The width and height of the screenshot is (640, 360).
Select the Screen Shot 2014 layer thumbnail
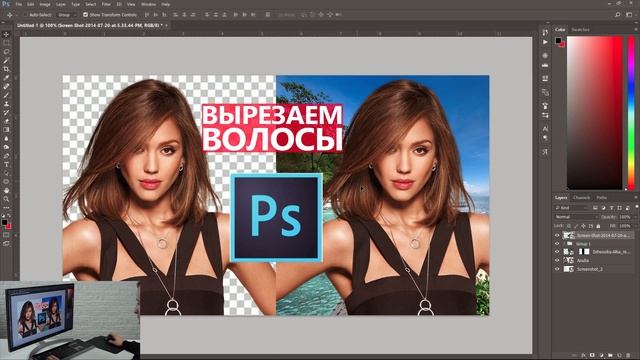[x=569, y=235]
